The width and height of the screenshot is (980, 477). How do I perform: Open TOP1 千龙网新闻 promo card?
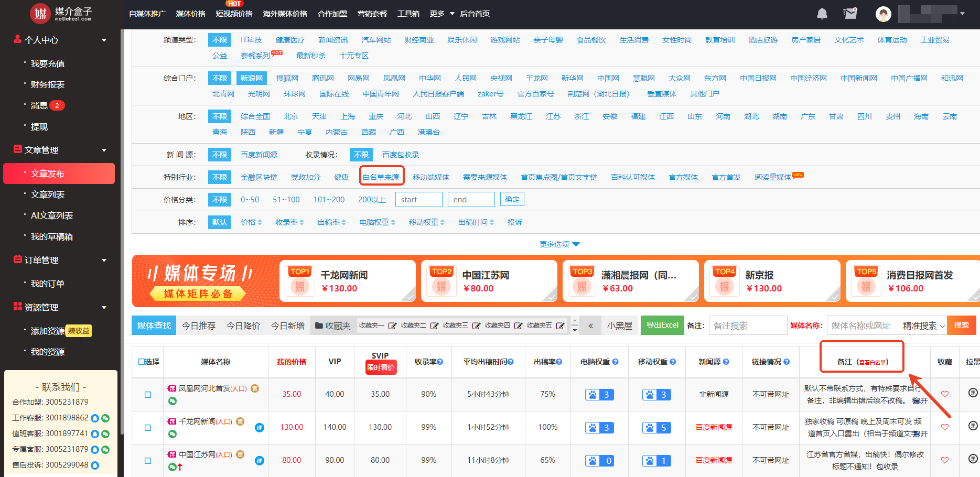point(348,281)
